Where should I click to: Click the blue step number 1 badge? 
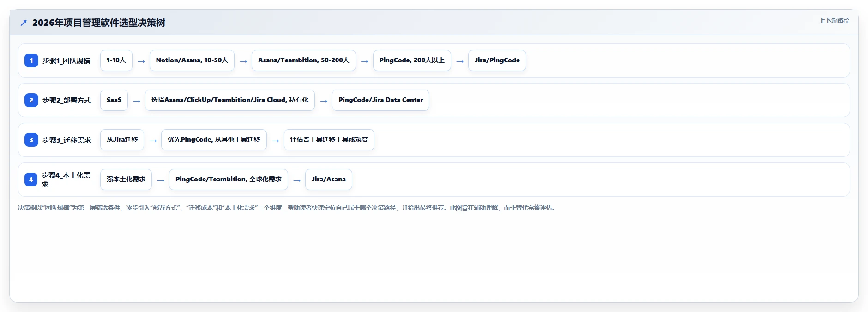[x=31, y=60]
